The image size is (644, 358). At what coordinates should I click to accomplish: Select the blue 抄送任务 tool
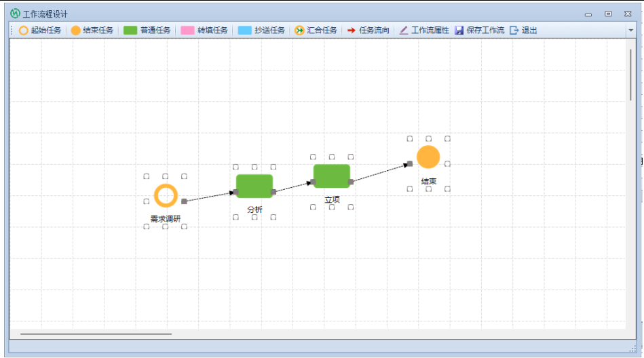click(261, 31)
